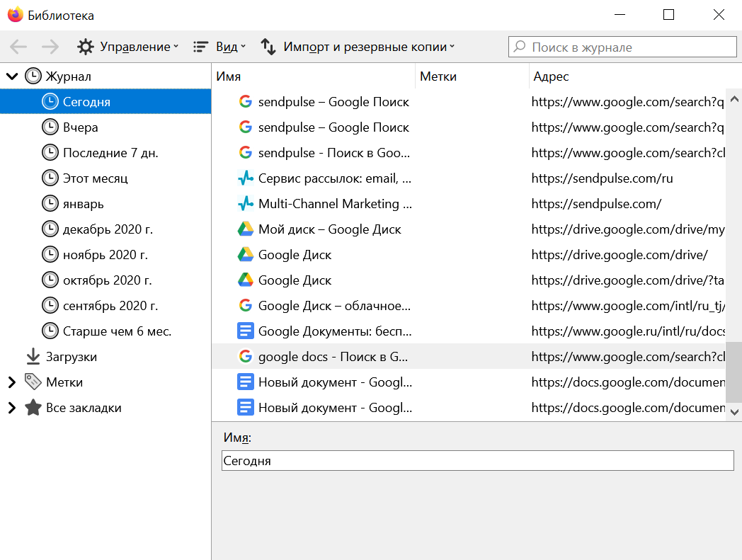Open Импорт и резервные копии menu

pos(358,47)
